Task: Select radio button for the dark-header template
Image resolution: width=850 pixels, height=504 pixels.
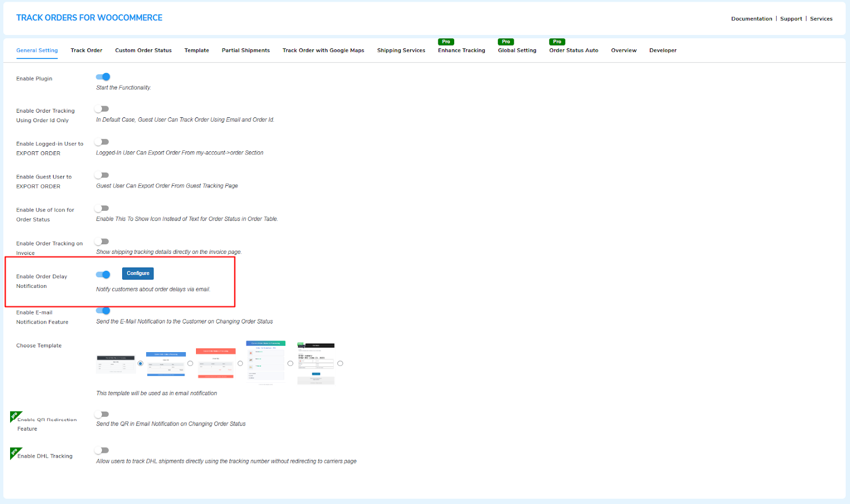Action: click(140, 364)
